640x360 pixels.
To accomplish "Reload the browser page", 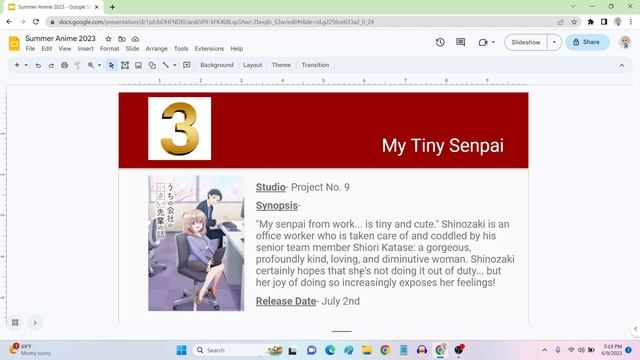I will point(36,22).
